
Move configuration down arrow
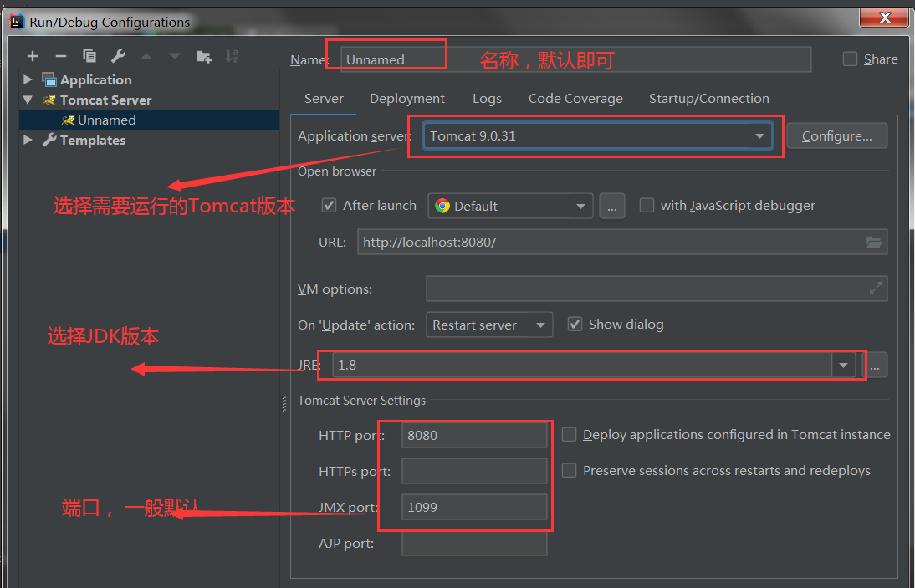pyautogui.click(x=175, y=56)
